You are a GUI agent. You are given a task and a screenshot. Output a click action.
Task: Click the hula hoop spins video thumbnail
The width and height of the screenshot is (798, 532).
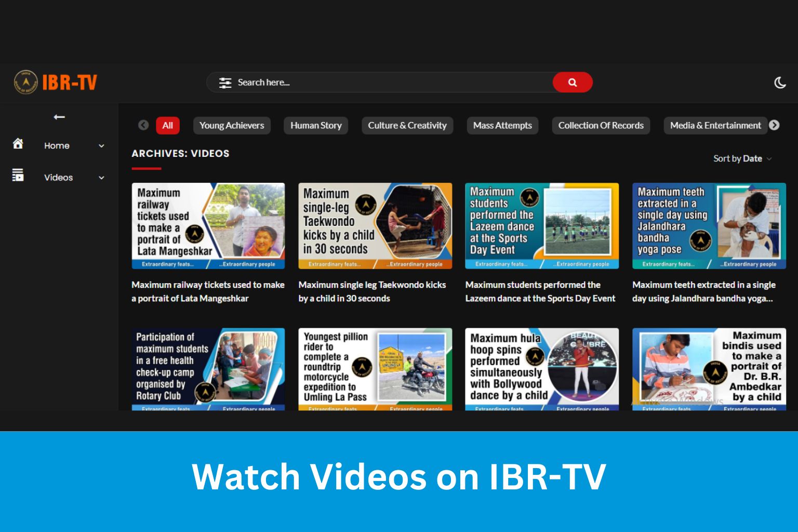(541, 369)
